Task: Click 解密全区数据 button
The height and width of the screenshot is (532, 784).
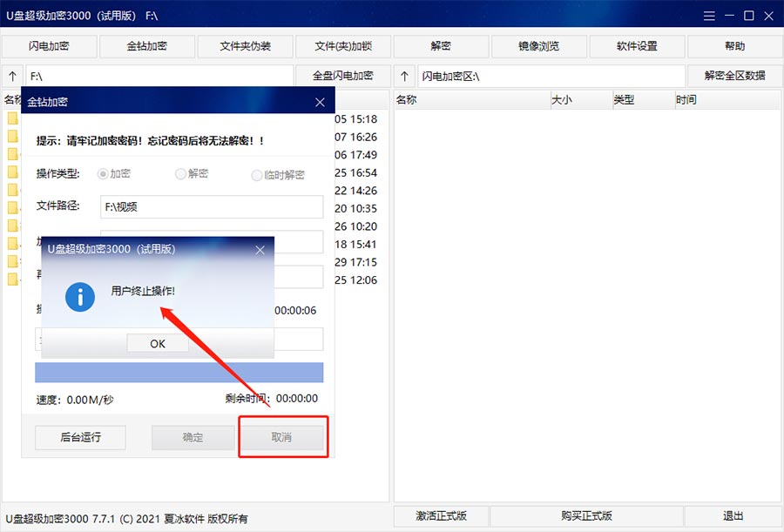Action: coord(734,76)
